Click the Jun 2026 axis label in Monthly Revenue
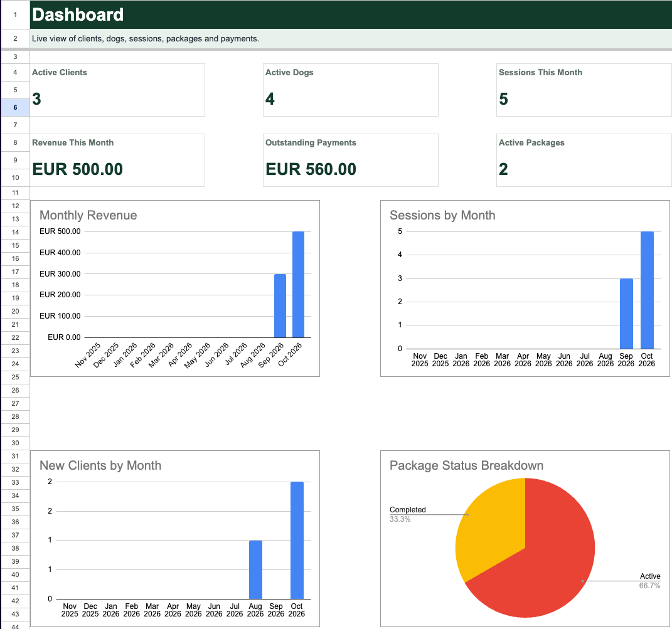672x629 pixels. click(217, 355)
